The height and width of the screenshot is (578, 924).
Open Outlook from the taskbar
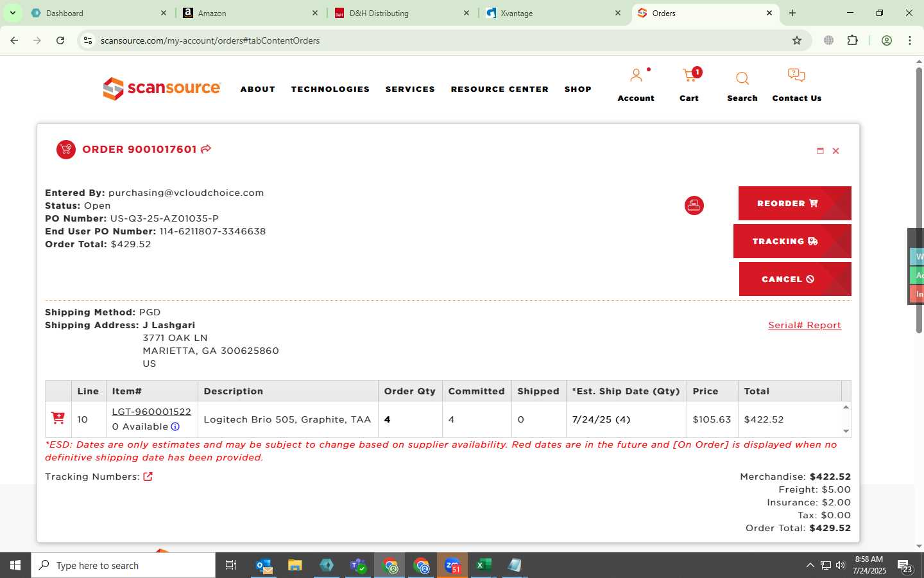[x=264, y=565]
